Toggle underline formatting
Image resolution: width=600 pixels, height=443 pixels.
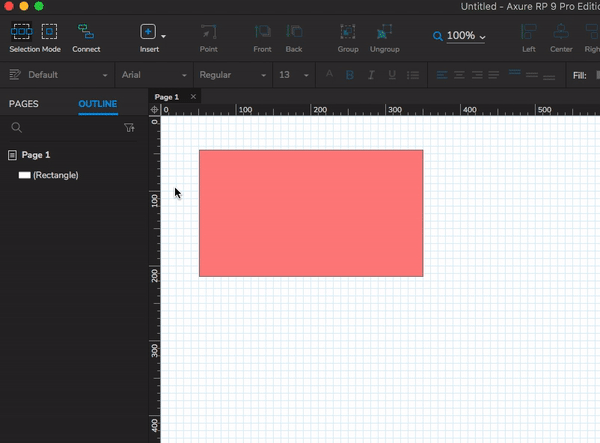pos(392,75)
